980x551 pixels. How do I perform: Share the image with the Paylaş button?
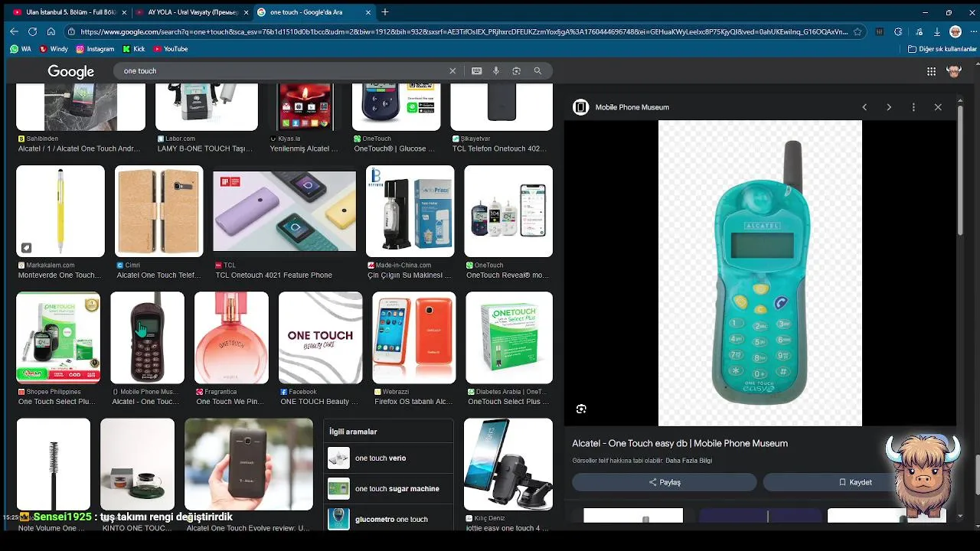[x=665, y=482]
